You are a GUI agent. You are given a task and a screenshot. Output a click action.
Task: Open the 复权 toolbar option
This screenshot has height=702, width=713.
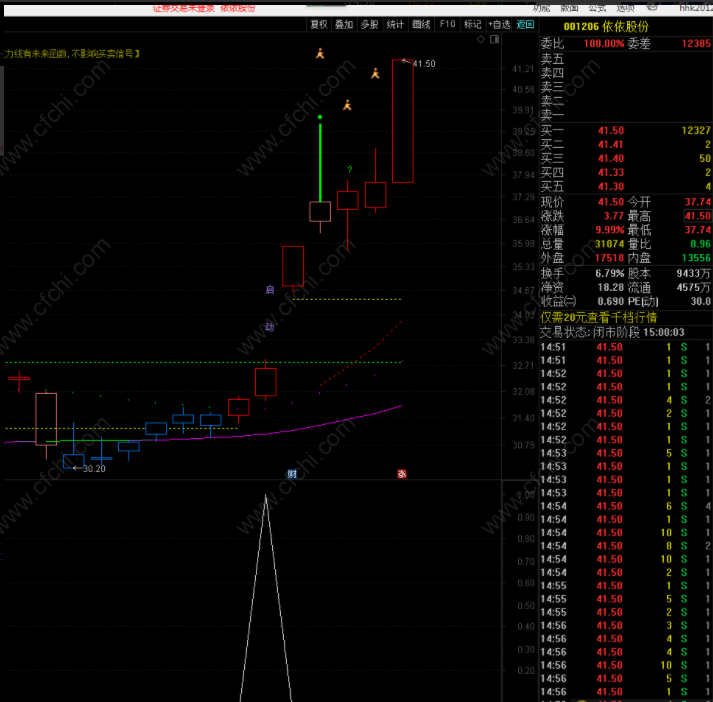click(x=319, y=25)
